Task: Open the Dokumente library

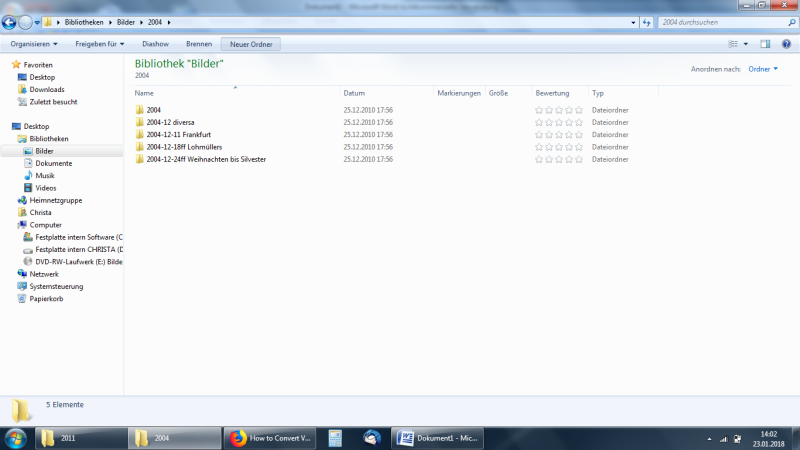Action: (x=54, y=163)
